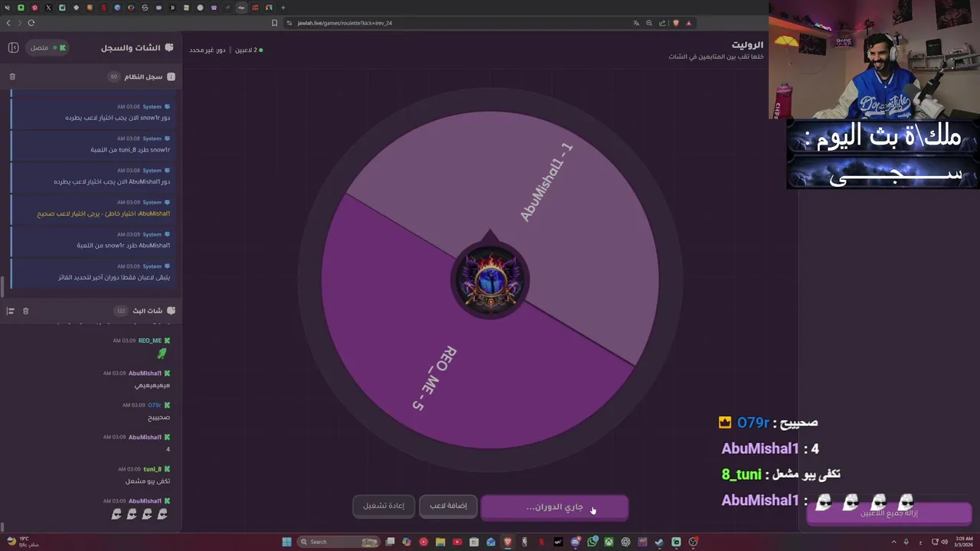Image resolution: width=980 pixels, height=551 pixels.
Task: Click the إضافة لاعب add player button
Action: [x=448, y=506]
